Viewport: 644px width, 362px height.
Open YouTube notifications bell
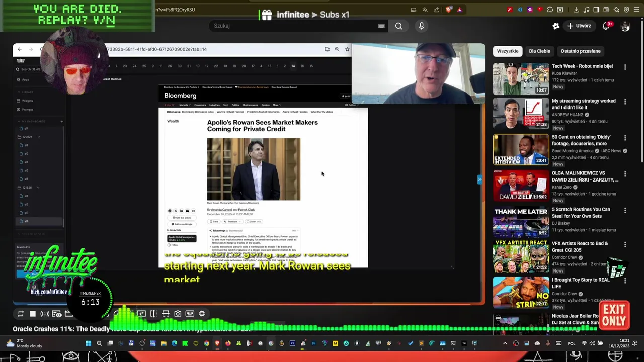coord(606,26)
